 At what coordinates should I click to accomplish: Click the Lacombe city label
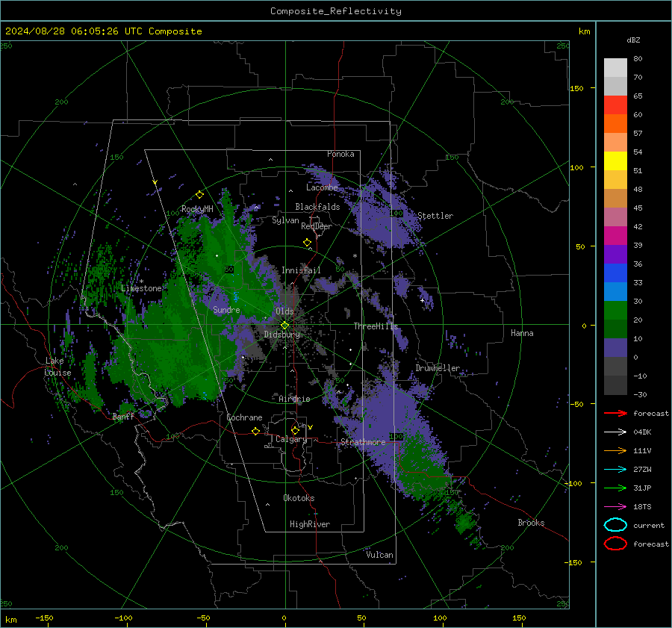(x=322, y=187)
